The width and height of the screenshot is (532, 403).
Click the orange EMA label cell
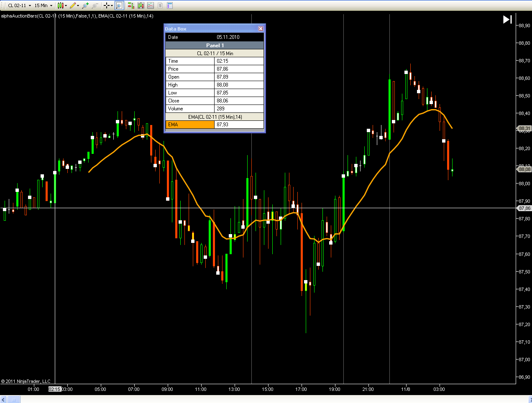tap(190, 125)
